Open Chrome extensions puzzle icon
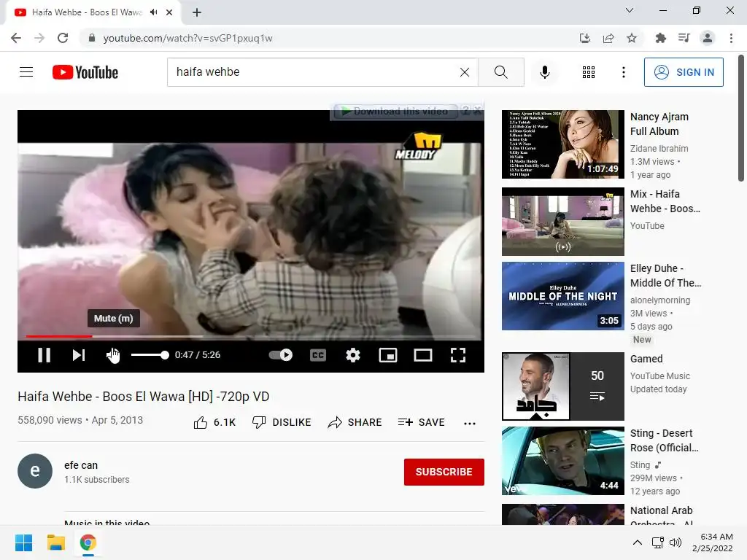Viewport: 747px width, 560px height. pos(660,38)
